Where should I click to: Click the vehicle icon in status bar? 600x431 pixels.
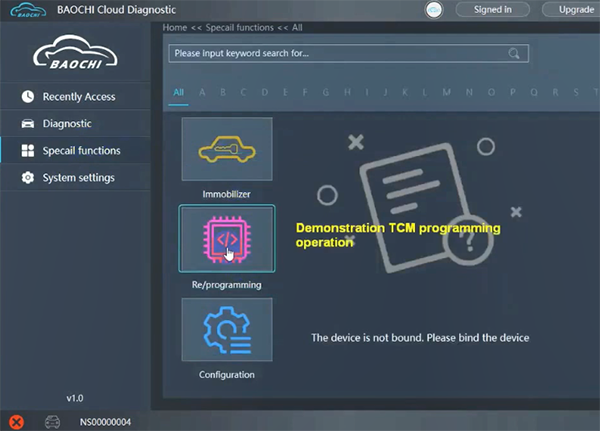click(52, 422)
